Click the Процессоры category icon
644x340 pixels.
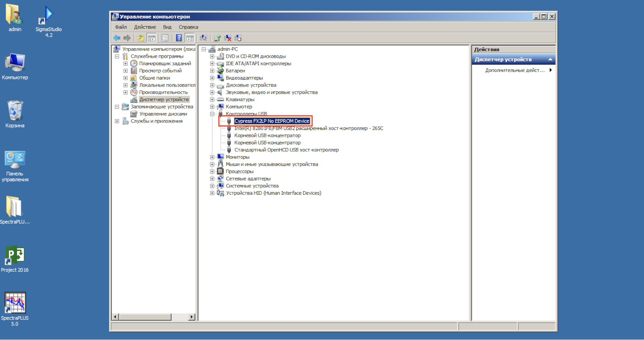click(x=220, y=171)
